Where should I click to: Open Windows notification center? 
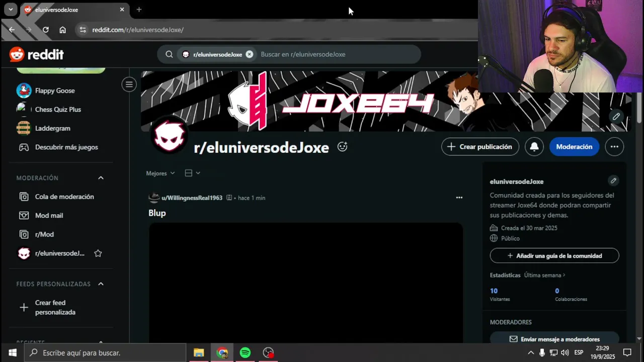click(x=627, y=352)
